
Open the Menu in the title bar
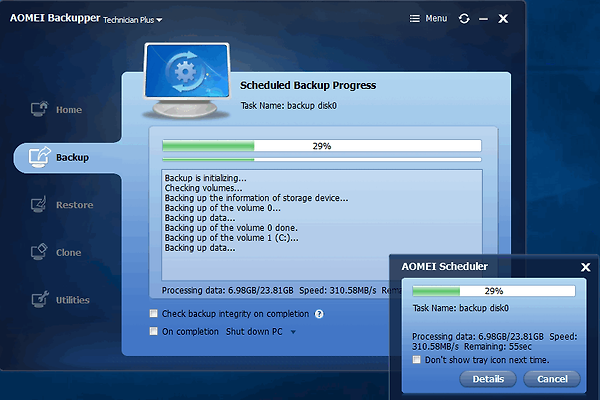[x=429, y=19]
